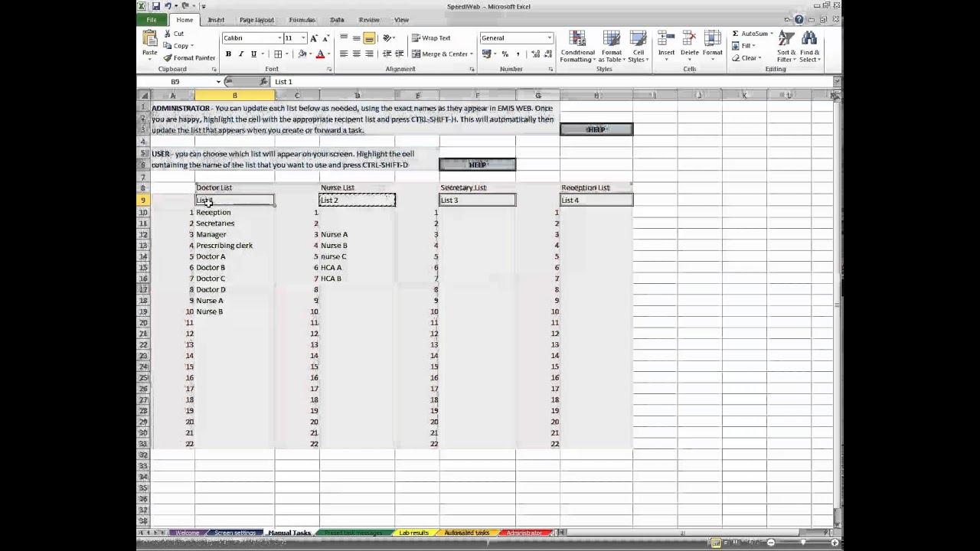Open the Calibri font name dropdown
980x551 pixels.
click(x=279, y=38)
